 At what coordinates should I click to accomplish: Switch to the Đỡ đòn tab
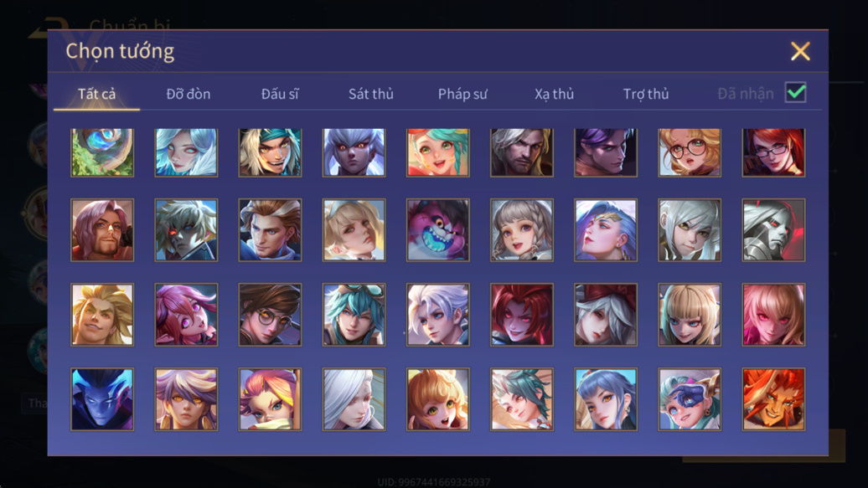tap(189, 94)
